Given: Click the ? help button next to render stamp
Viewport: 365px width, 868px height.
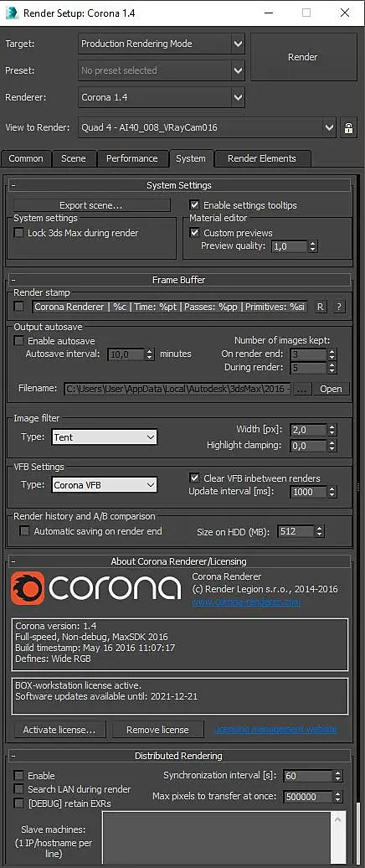Looking at the screenshot, I should coord(339,307).
